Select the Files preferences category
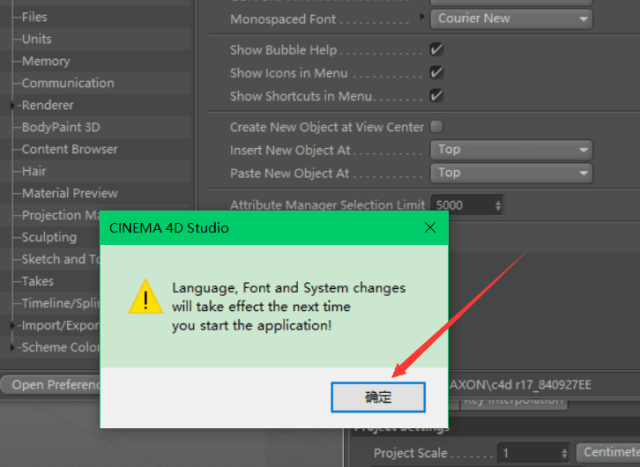Image resolution: width=640 pixels, height=467 pixels. [34, 17]
